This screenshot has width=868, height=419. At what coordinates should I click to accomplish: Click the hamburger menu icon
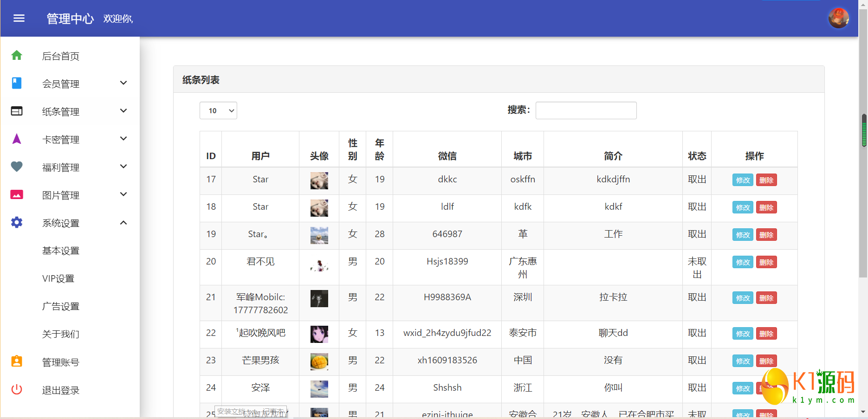(x=19, y=19)
